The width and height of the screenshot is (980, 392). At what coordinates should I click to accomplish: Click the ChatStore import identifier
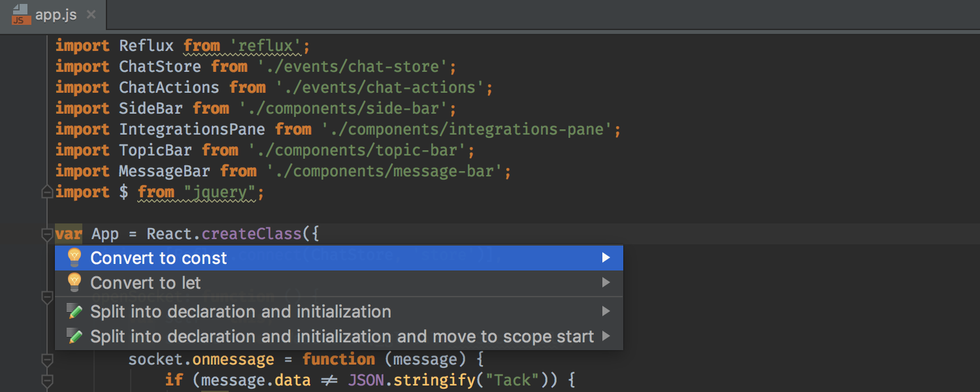coord(160,67)
